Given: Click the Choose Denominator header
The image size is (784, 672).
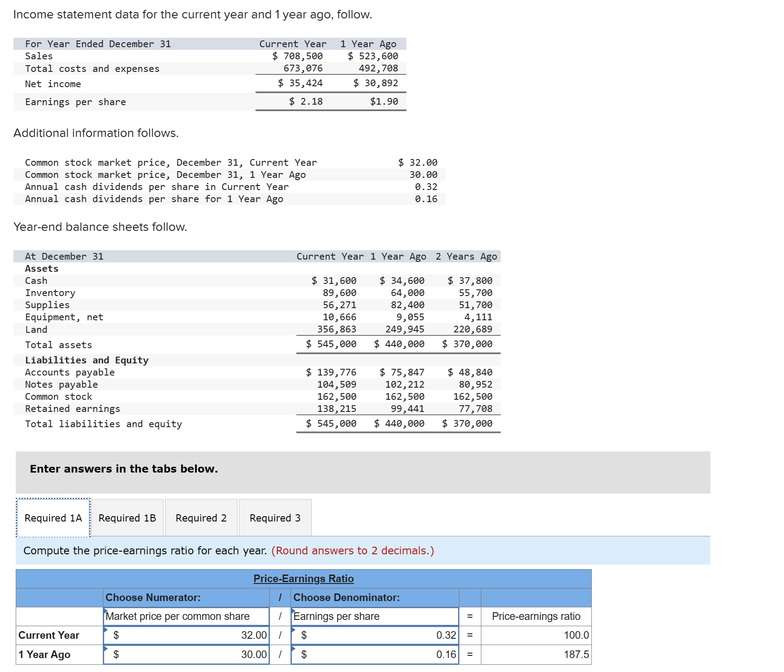Looking at the screenshot, I should (347, 597).
